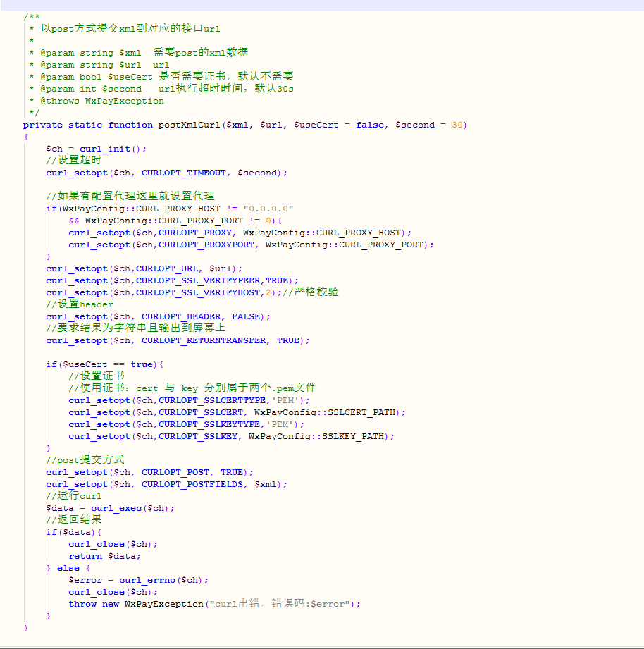Image resolution: width=644 pixels, height=649 pixels.
Task: Click the doc comment title '以post方式提交xml到对应的接口url'
Action: (x=130, y=29)
